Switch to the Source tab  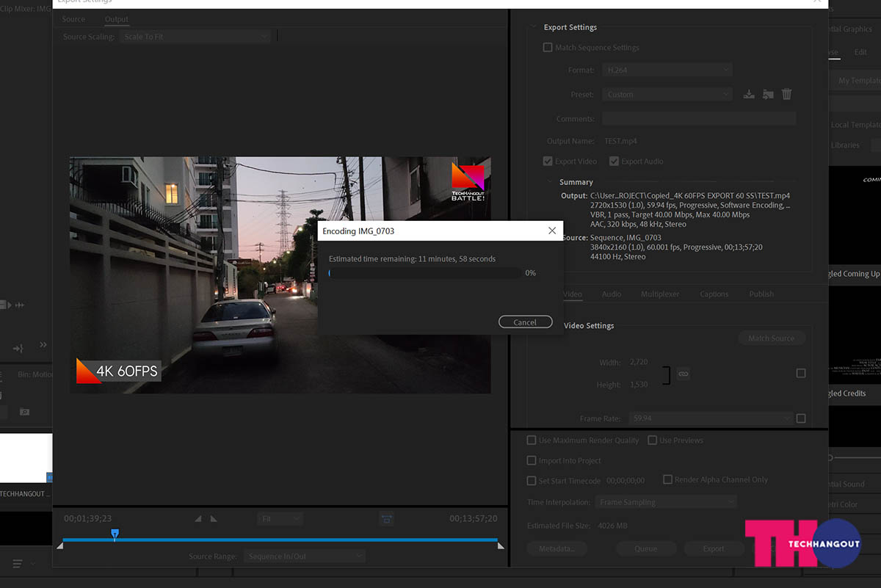tap(73, 19)
